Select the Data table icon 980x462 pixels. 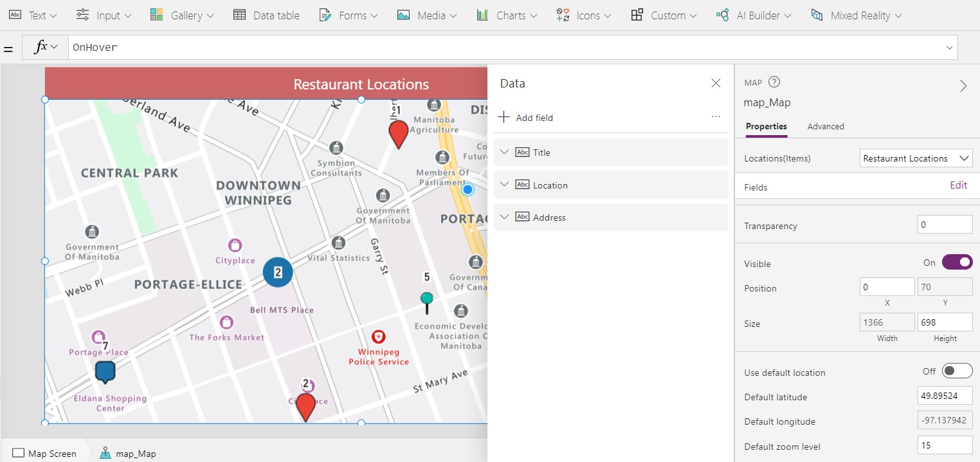[240, 15]
